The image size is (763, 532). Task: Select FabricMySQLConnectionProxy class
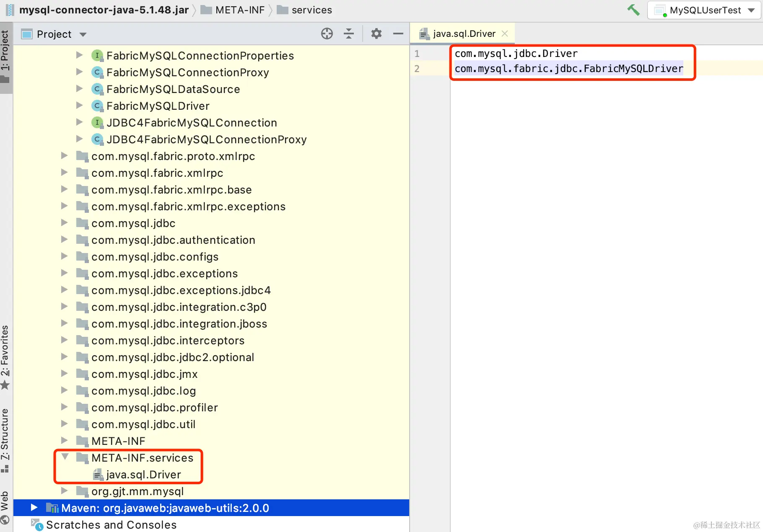coord(187,72)
